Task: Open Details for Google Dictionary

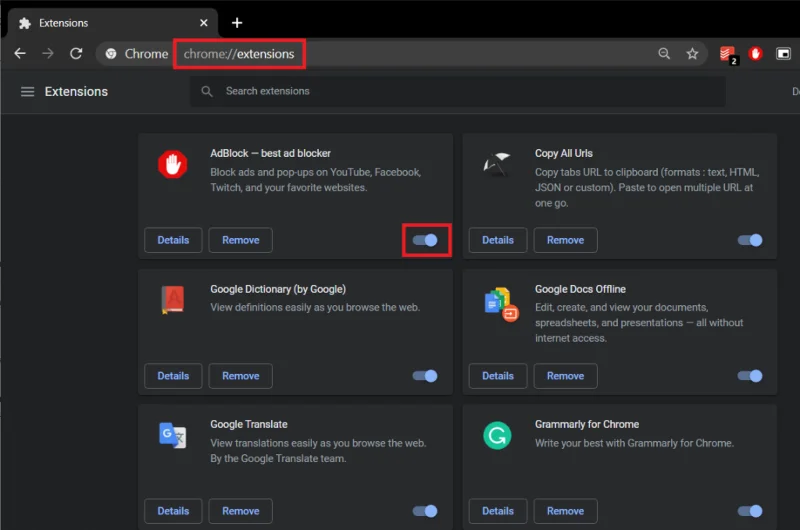Action: pos(173,376)
